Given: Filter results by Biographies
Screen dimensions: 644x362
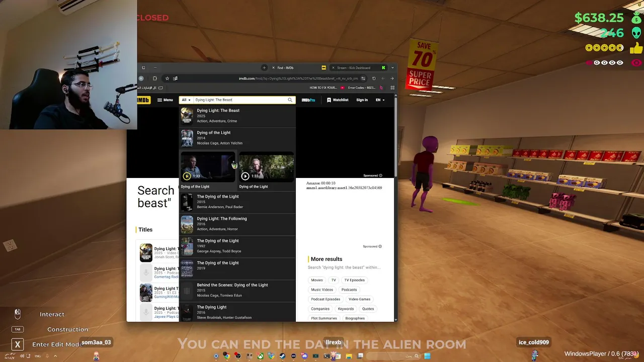Looking at the screenshot, I should pos(355,318).
